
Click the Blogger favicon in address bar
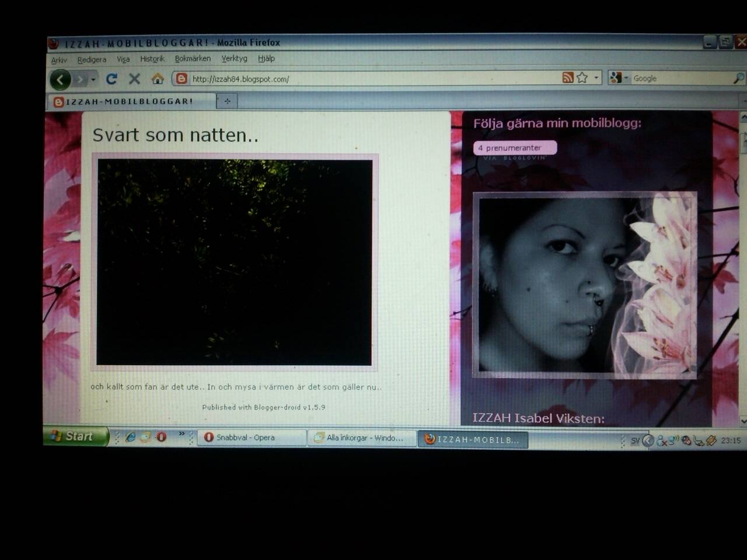tap(181, 79)
